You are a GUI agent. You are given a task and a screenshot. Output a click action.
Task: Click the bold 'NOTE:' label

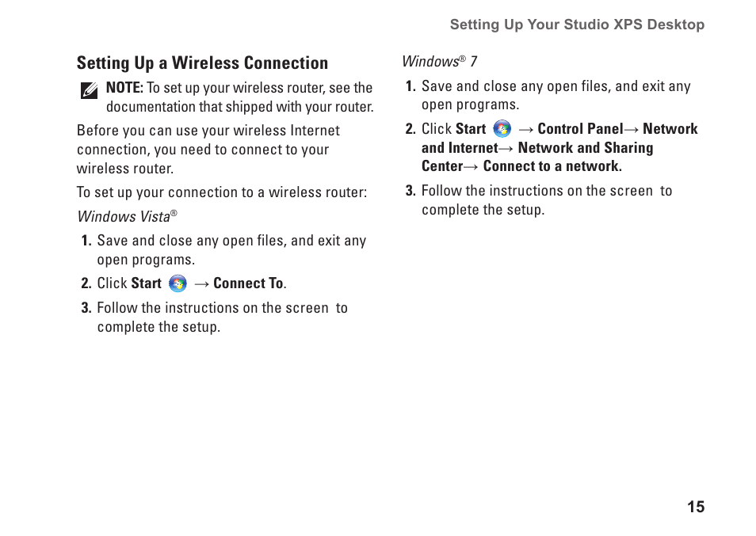coord(124,88)
